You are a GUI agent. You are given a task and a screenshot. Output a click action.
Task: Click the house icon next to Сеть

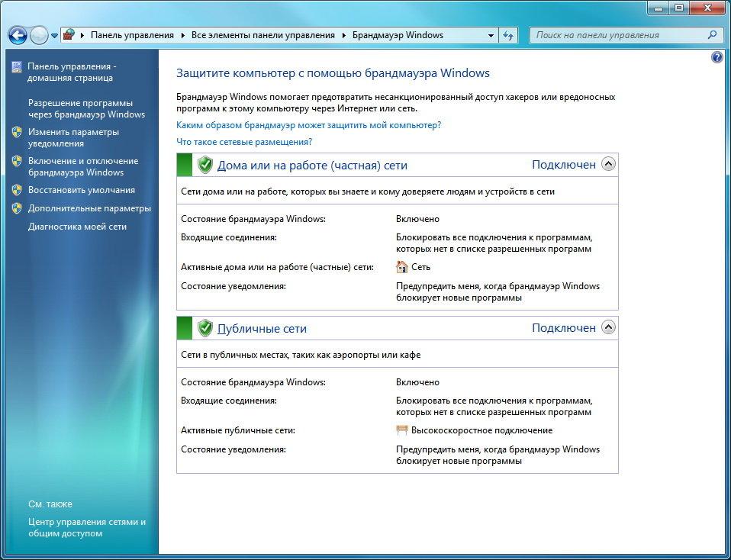pos(401,267)
